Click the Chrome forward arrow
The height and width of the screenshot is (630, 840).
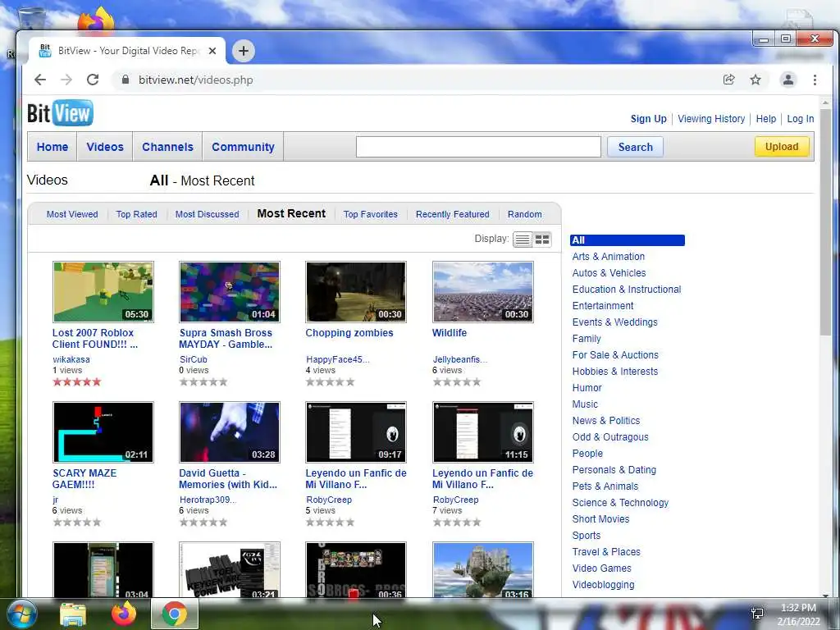[66, 80]
